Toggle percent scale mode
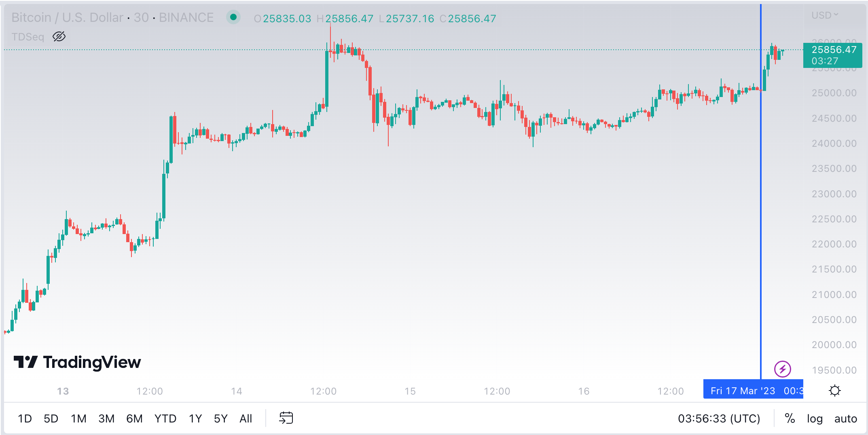 [790, 418]
